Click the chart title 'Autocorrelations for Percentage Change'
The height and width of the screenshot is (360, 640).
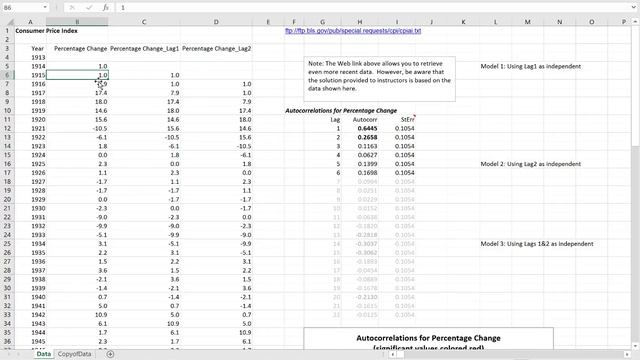point(428,338)
